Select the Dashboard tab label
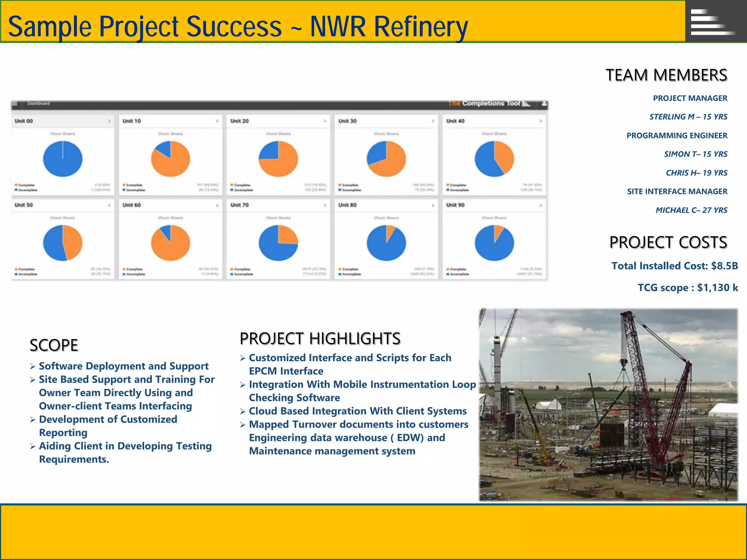 click(38, 104)
